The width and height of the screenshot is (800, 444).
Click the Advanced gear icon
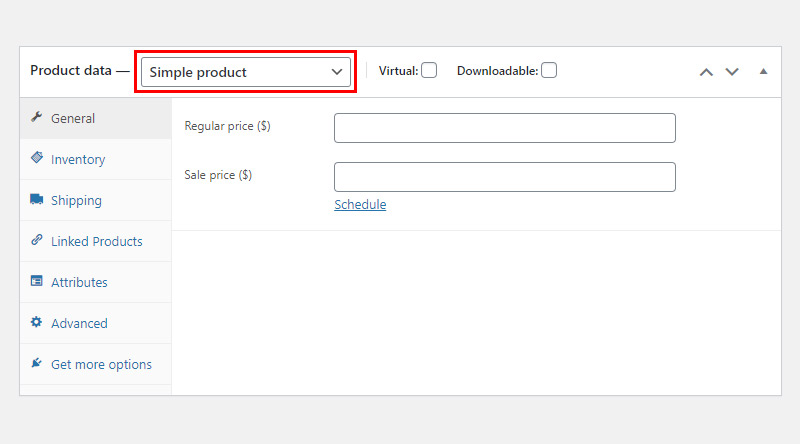coord(36,322)
